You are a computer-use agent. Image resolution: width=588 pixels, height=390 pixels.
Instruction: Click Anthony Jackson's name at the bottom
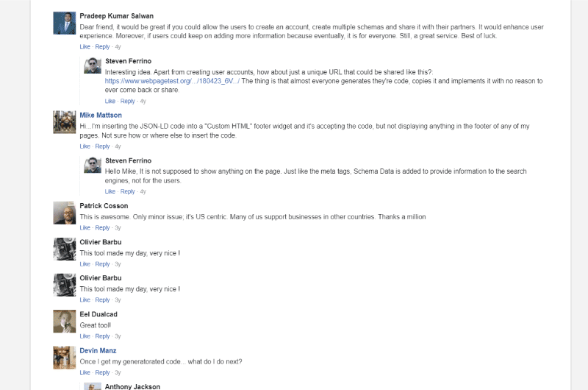[132, 386]
